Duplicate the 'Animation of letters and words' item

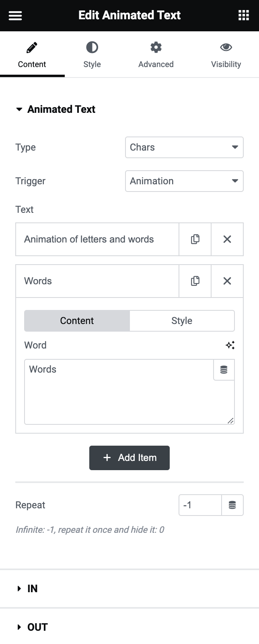195,239
